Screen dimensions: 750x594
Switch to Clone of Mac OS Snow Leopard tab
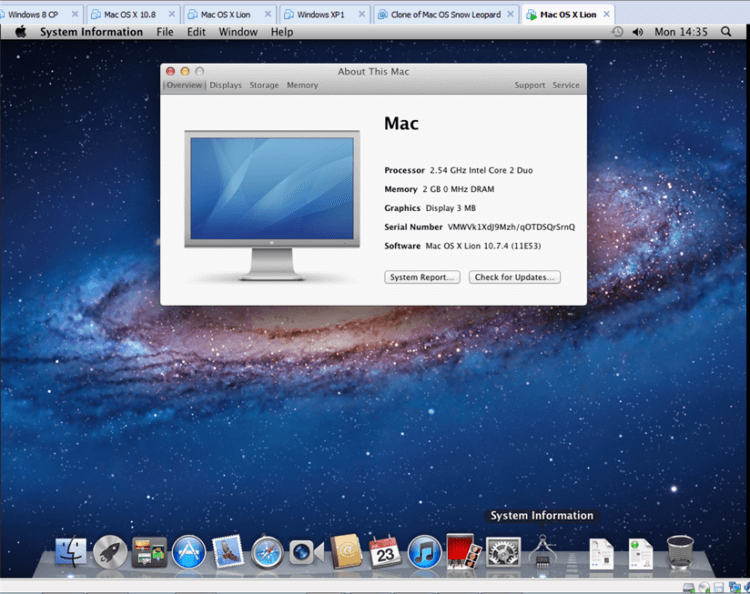[446, 14]
